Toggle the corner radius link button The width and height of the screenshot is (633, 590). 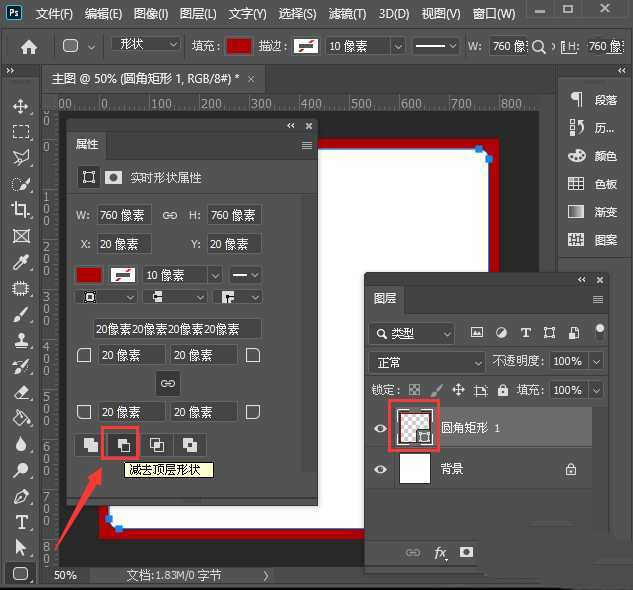click(x=168, y=383)
